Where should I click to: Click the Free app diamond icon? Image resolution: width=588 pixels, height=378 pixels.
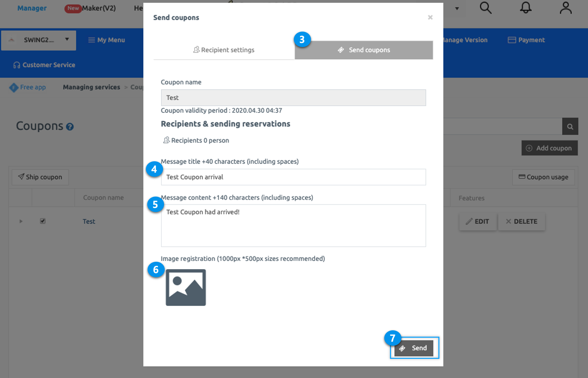click(x=13, y=87)
